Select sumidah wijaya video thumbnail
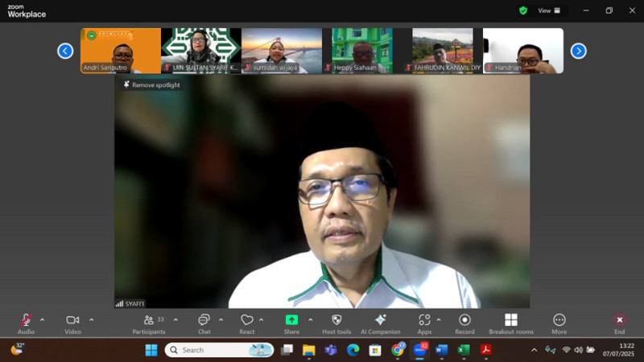This screenshot has width=644, height=362. (x=282, y=51)
